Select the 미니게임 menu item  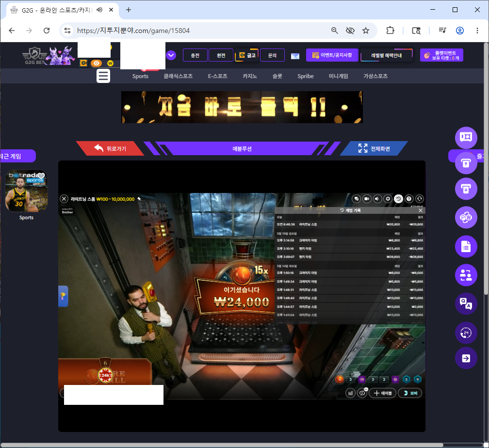339,76
